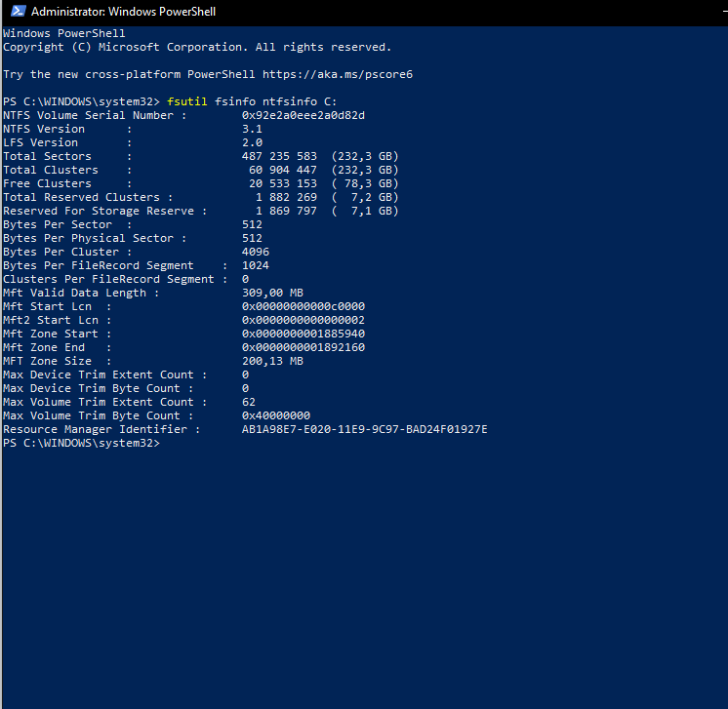Click the window title 'Administrator: Windows PowerShell'
The width and height of the screenshot is (728, 709).
point(124,12)
